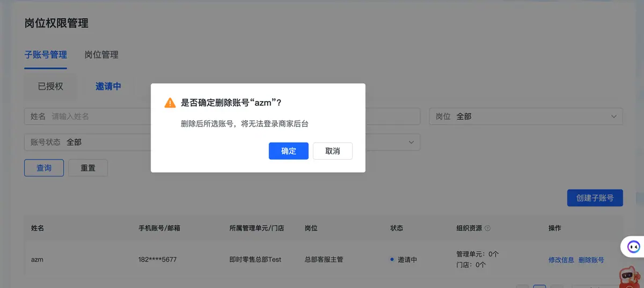Select the 已授权 sub-tab
This screenshot has height=288, width=644.
click(x=50, y=86)
